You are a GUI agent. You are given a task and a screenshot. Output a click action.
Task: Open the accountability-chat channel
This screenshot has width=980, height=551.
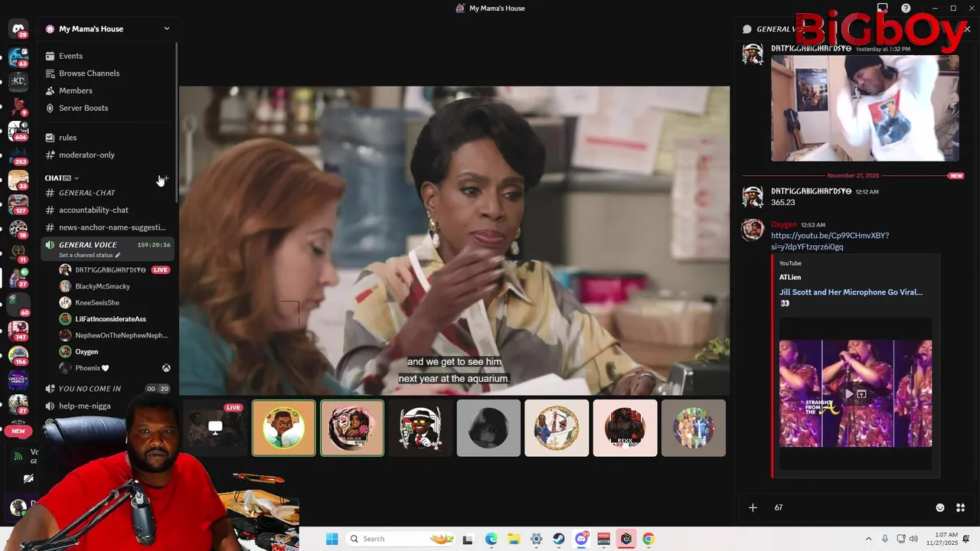point(93,210)
